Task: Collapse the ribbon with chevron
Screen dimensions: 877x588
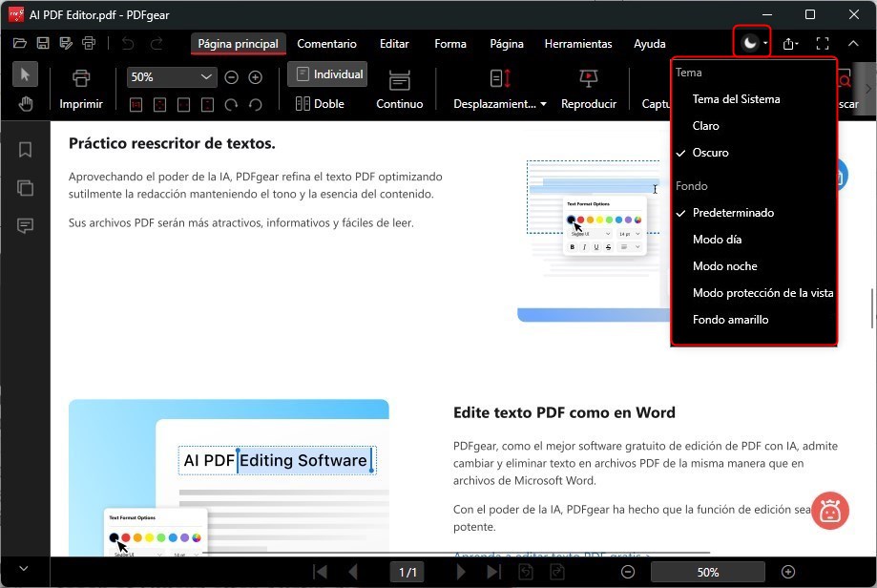Action: 853,44
